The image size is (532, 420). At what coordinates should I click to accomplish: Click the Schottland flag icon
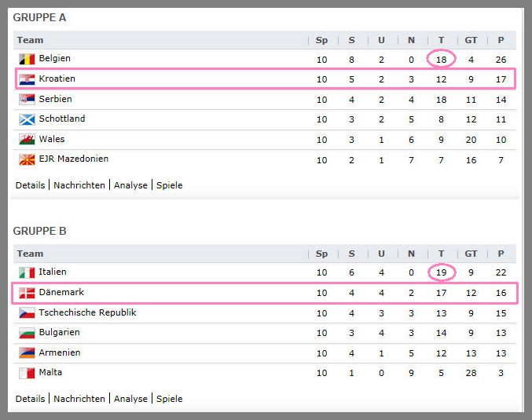[x=27, y=119]
